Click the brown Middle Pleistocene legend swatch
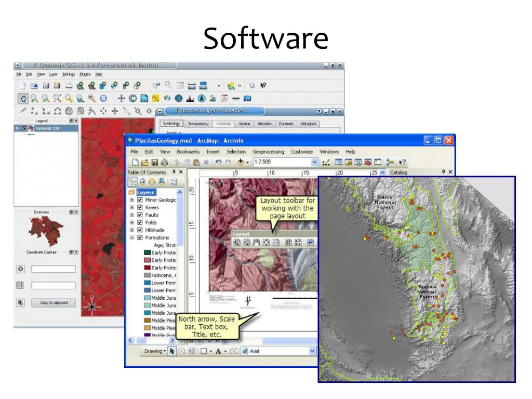 coord(147,320)
